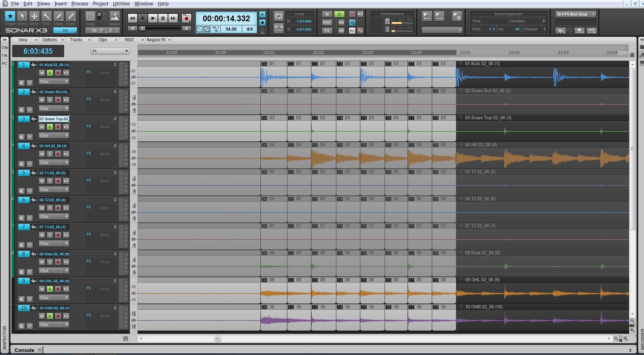Click the transport position slider thumb

click(x=143, y=29)
